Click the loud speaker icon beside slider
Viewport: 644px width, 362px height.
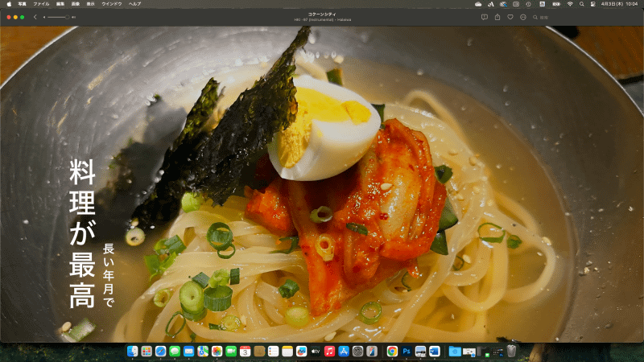pos(73,17)
